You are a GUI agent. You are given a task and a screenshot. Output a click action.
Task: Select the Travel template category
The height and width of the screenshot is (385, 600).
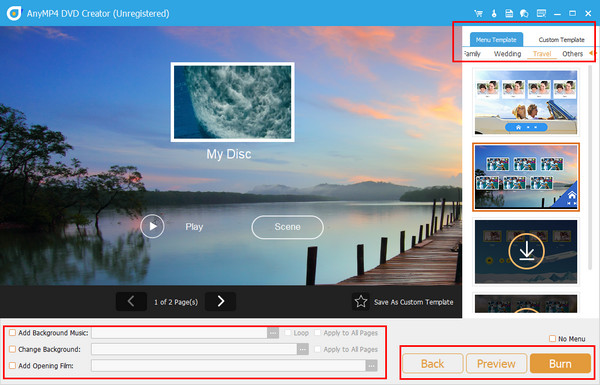click(x=542, y=54)
